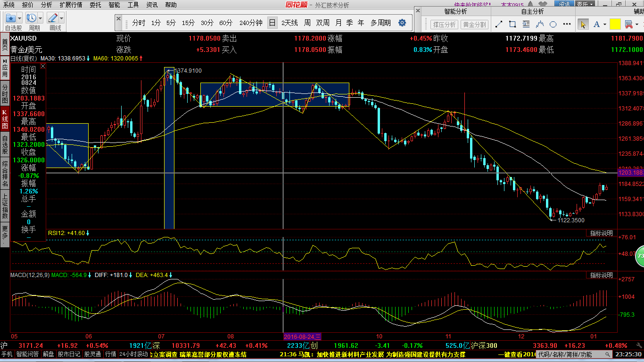Switch chart to 双周 biweekly period
The image size is (644, 362).
coord(323,23)
